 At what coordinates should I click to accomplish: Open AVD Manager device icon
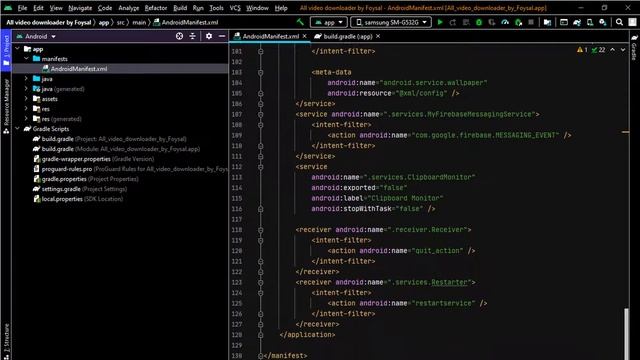tap(590, 22)
